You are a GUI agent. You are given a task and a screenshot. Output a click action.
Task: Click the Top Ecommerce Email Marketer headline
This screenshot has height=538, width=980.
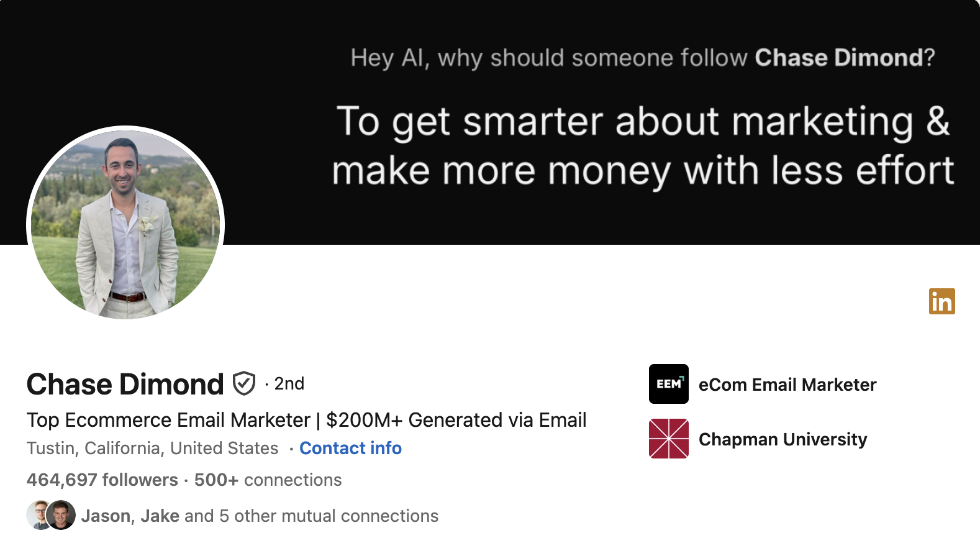coord(306,420)
